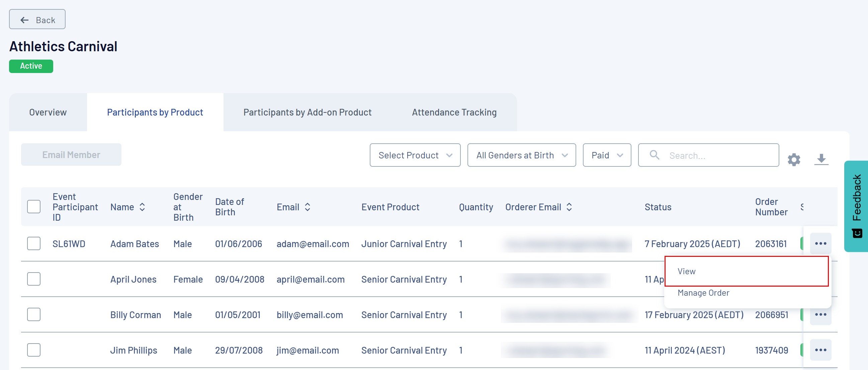This screenshot has width=868, height=370.
Task: Tick the select-all header checkbox
Action: [34, 206]
